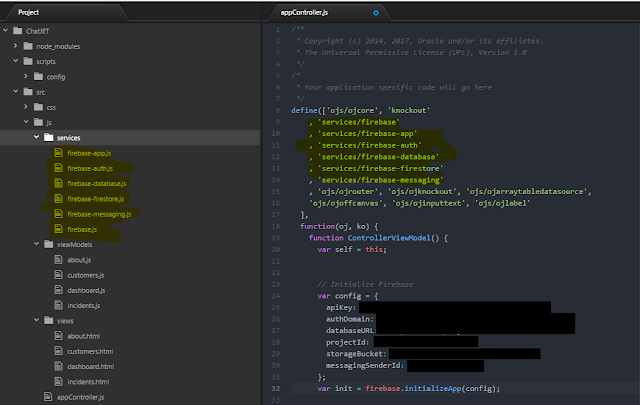640x405 pixels.
Task: Place cursor on 'services/firebase-messaging' text
Action: click(380, 180)
